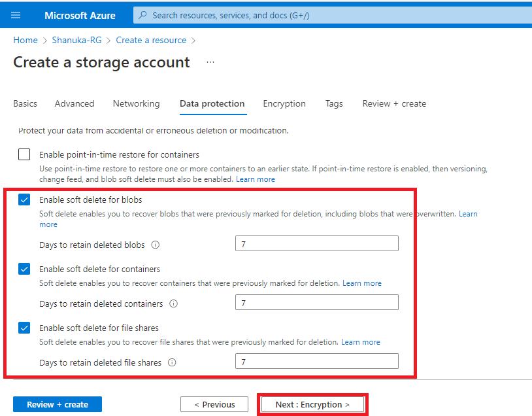Click the Azure search resources box

pos(327,14)
